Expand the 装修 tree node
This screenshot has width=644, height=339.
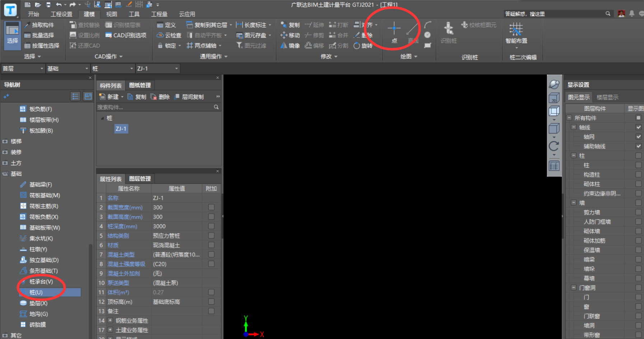tap(5, 152)
